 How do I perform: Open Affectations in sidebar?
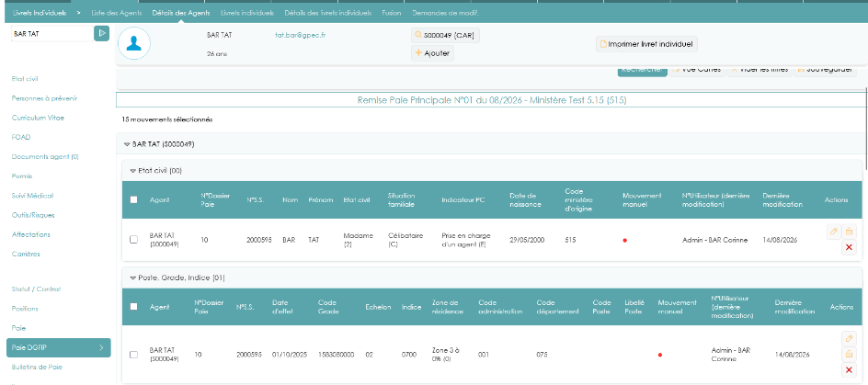[x=31, y=234]
